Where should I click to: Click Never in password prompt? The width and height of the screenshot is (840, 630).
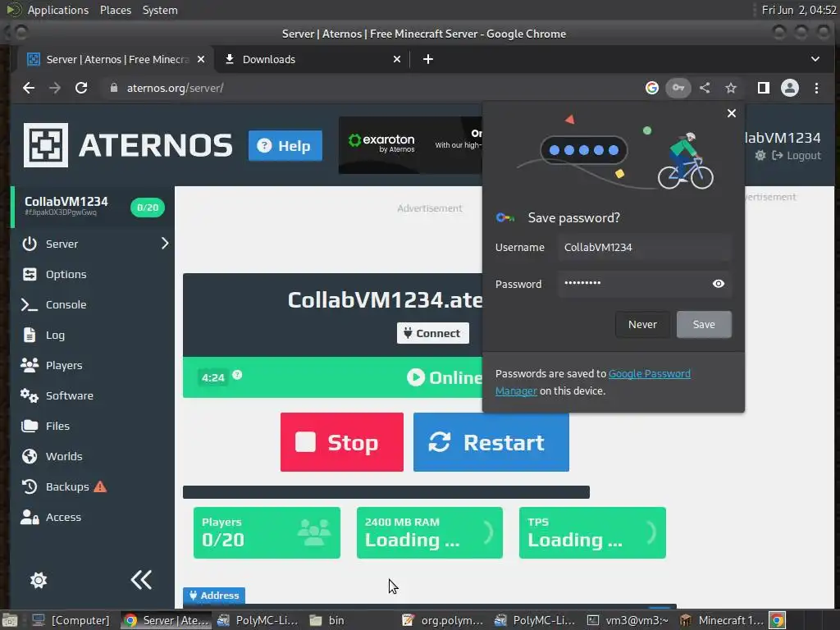tap(642, 325)
